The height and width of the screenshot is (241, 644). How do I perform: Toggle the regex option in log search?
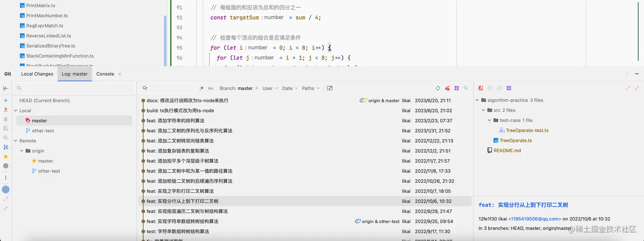pyautogui.click(x=201, y=88)
